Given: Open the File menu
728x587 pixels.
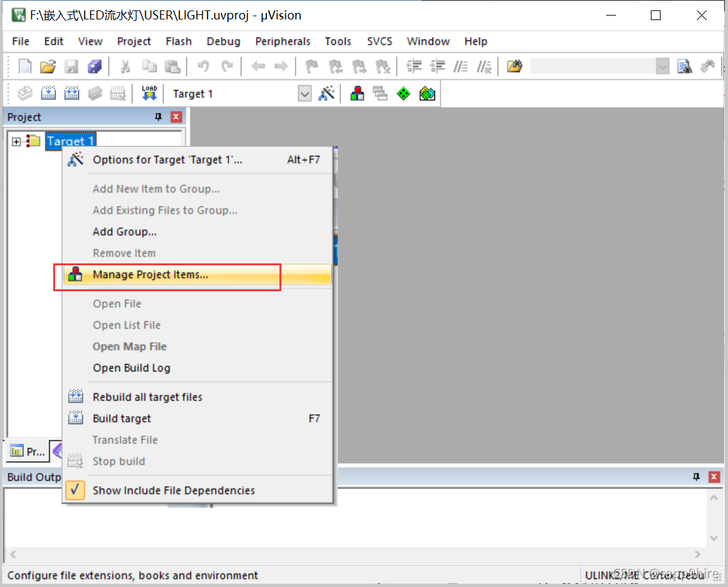Looking at the screenshot, I should coord(21,42).
